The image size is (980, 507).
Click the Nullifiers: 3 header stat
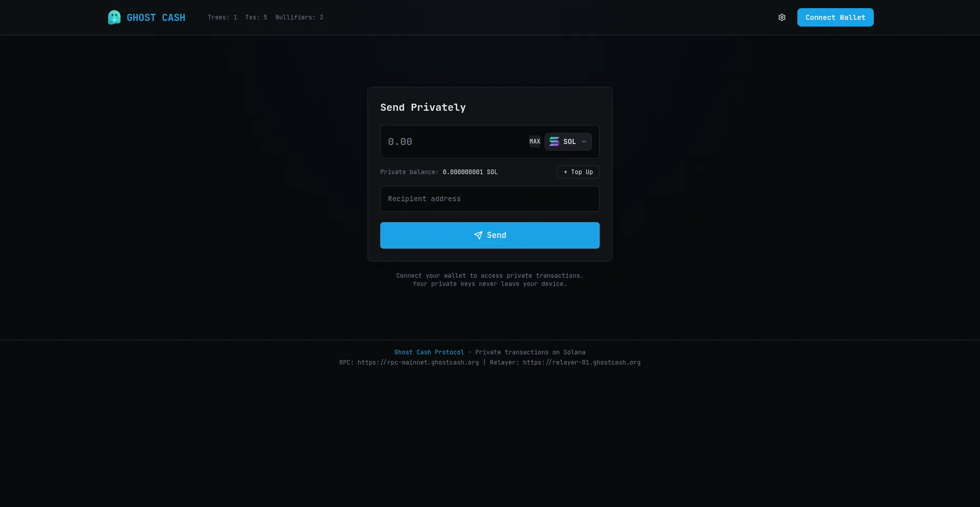[x=299, y=17]
